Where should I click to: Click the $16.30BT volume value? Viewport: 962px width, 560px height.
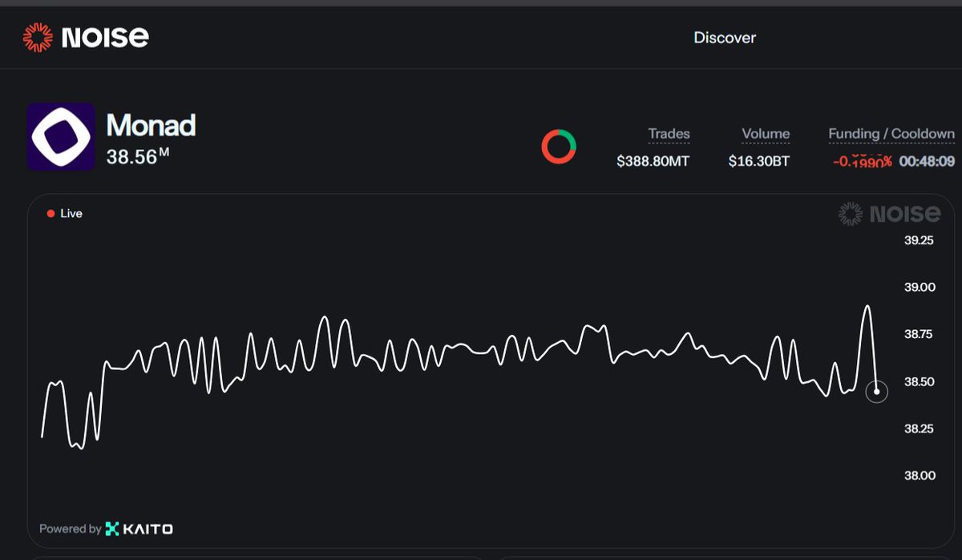click(759, 161)
